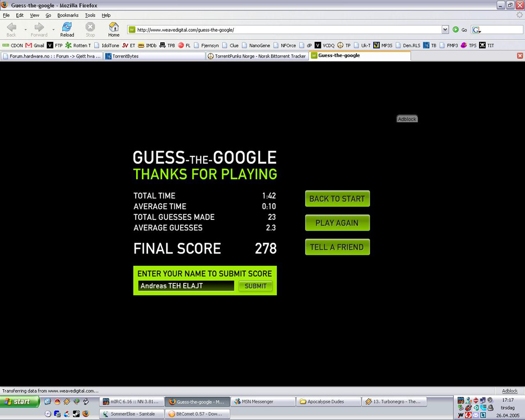
Task: Open the MP3S bookmark
Action: pyautogui.click(x=383, y=45)
